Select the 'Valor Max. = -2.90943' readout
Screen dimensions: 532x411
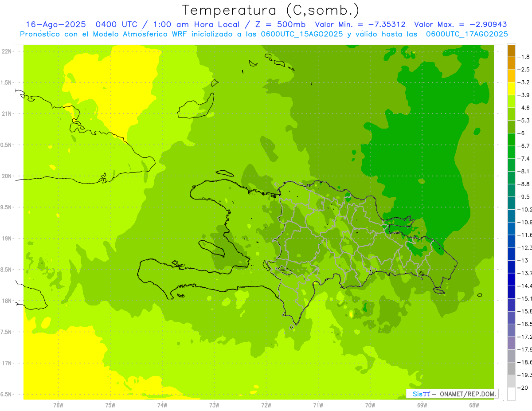point(460,24)
